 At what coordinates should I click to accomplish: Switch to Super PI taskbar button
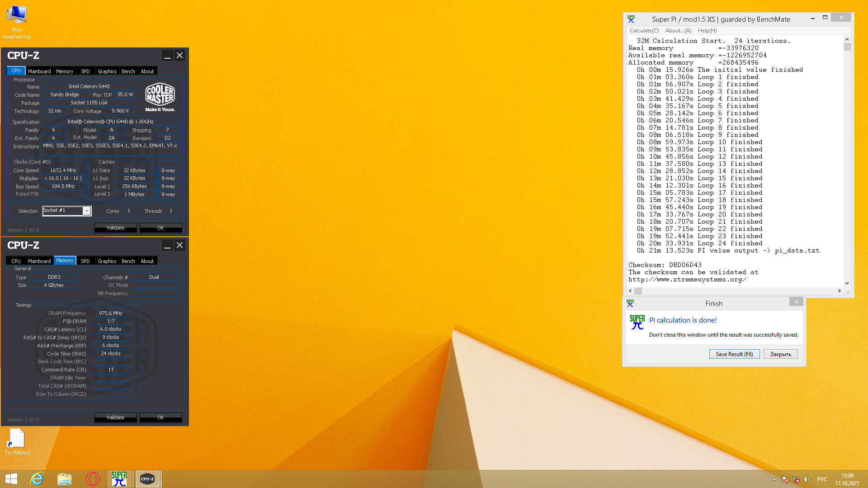[119, 479]
